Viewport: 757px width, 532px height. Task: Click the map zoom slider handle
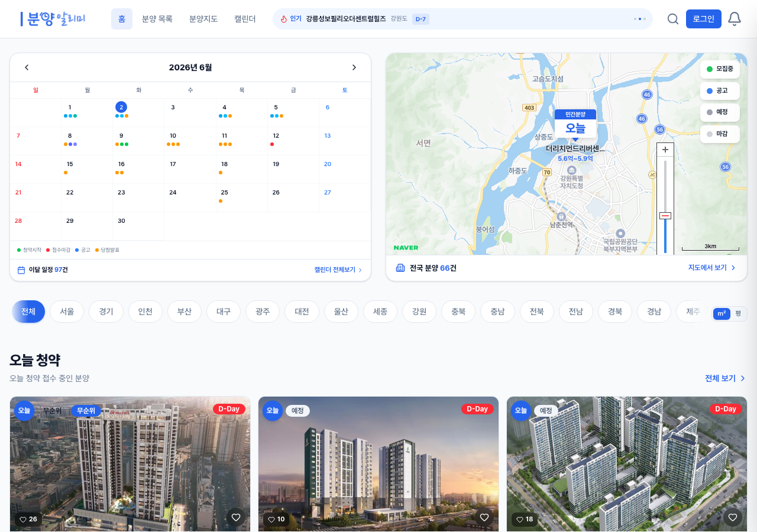(x=665, y=216)
